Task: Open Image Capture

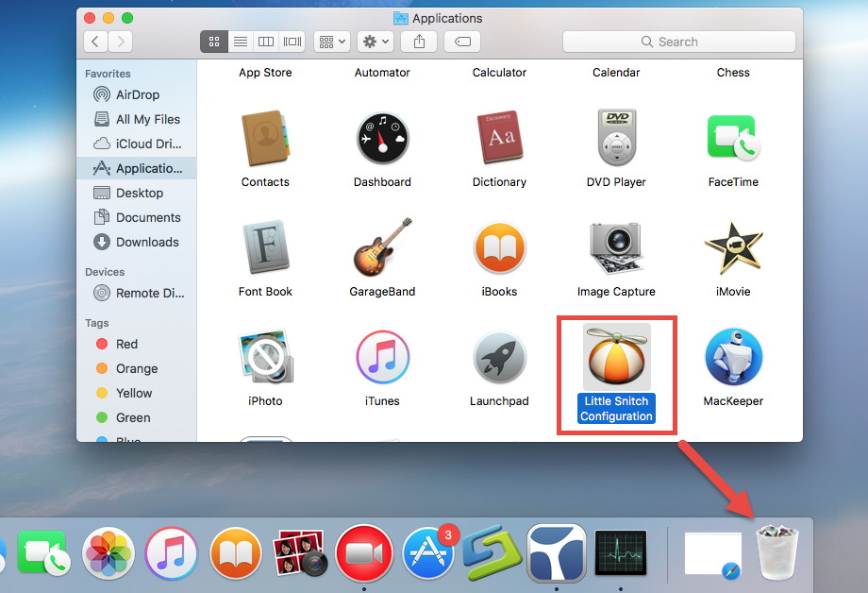Action: [x=616, y=247]
